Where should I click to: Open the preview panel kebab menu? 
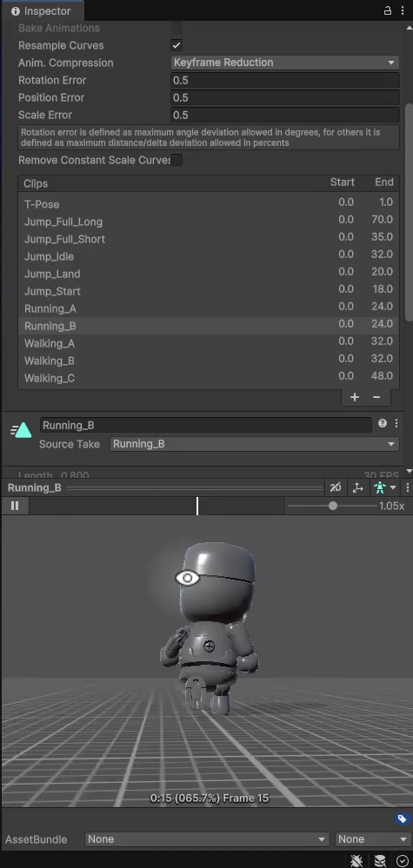pos(408,487)
